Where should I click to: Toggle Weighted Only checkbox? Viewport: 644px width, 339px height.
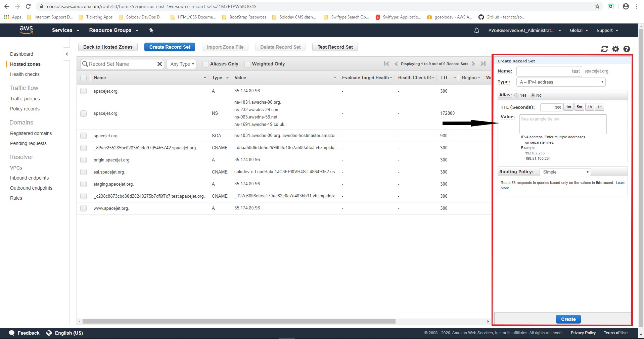(x=248, y=64)
